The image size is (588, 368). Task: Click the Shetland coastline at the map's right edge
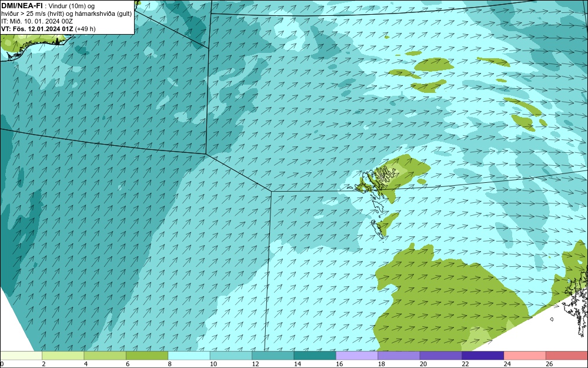pyautogui.click(x=576, y=306)
